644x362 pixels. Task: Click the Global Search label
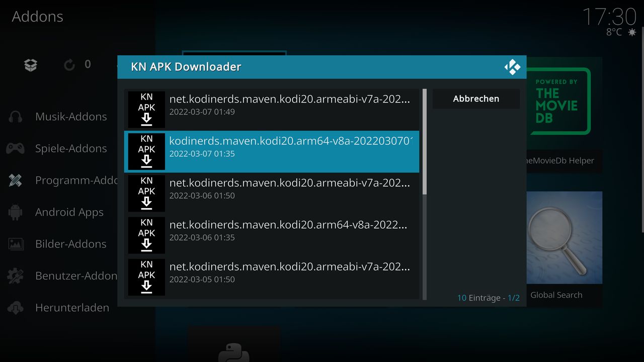point(556,295)
